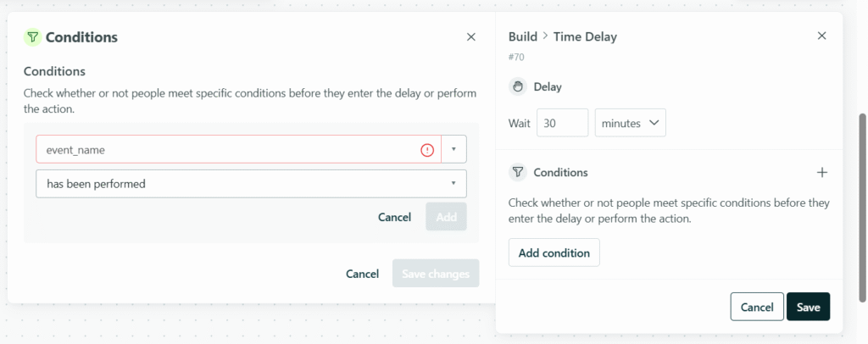Click the Time Delay breadcrumb label
This screenshot has height=344, width=868.
(585, 36)
